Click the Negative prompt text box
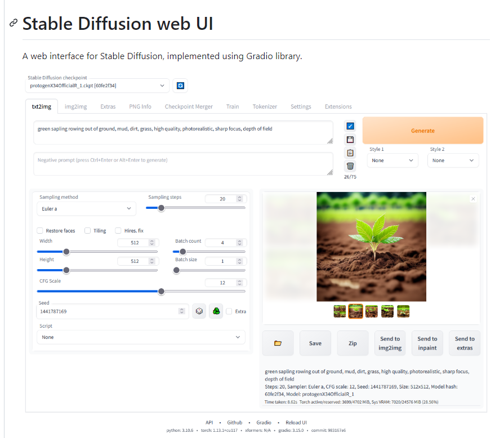Image resolution: width=504 pixels, height=438 pixels. point(183,164)
